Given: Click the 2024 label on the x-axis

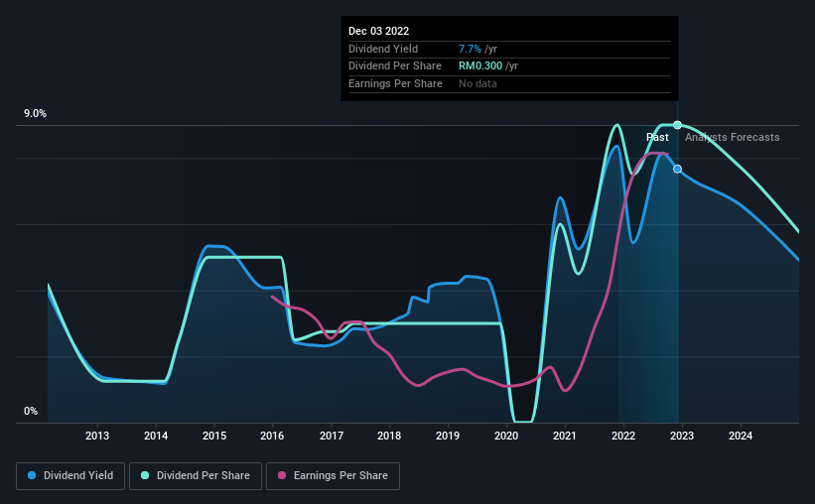Looking at the screenshot, I should point(741,436).
